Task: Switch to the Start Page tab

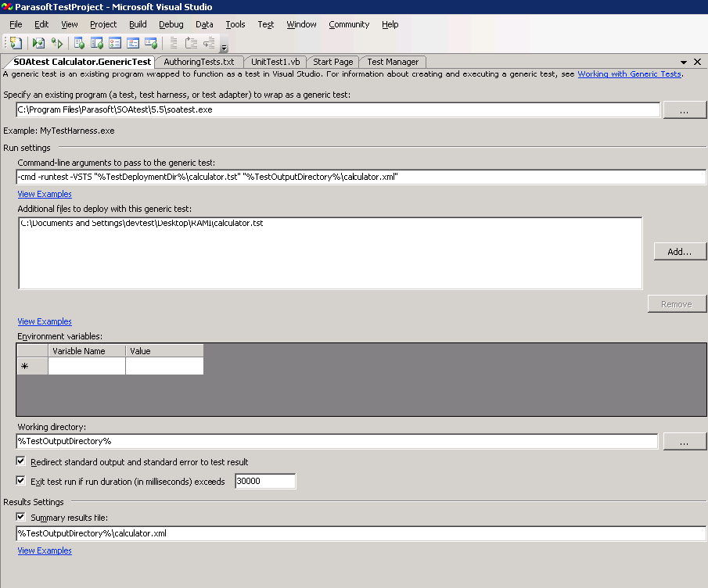Action: pyautogui.click(x=333, y=62)
